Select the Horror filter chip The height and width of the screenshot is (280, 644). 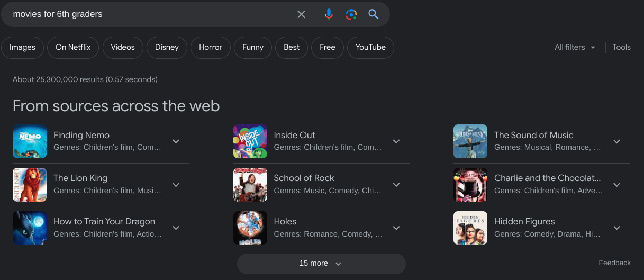pyautogui.click(x=211, y=47)
